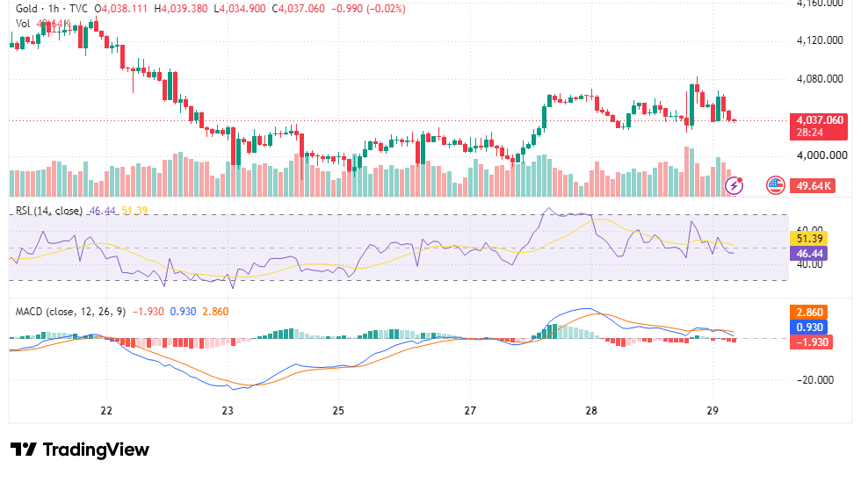861x504 pixels.
Task: Click date label 27 on time axis
Action: point(470,411)
